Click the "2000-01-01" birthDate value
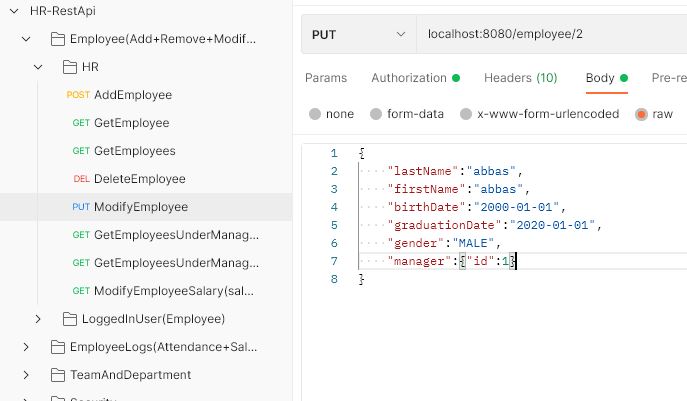Image resolution: width=687 pixels, height=401 pixels. pos(516,207)
